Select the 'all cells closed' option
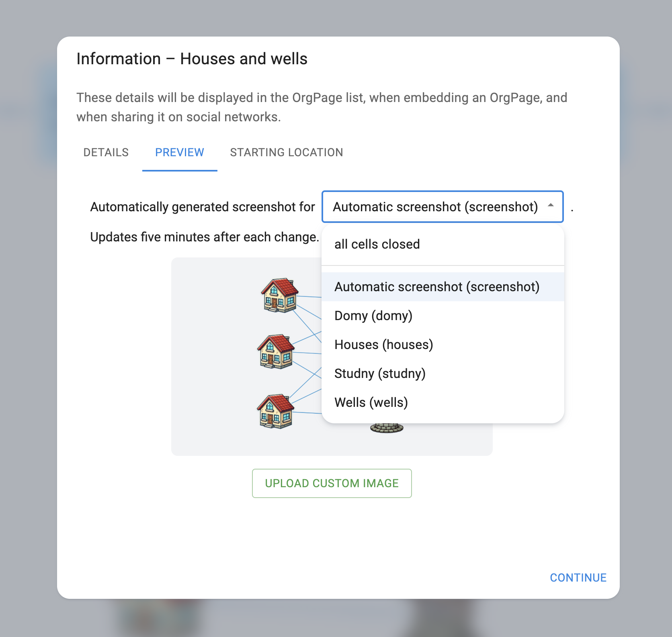Viewport: 672px width, 637px height. pos(377,244)
